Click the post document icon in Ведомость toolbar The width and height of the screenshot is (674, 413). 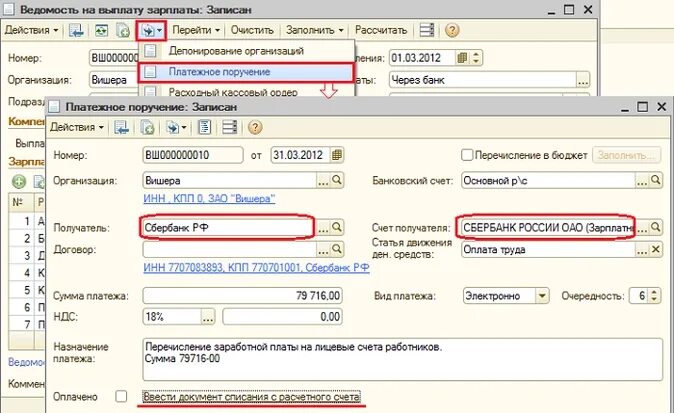point(123,31)
